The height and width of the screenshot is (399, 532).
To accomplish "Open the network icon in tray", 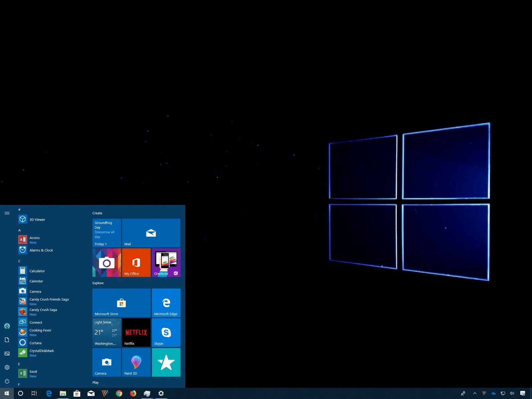I will 503,393.
